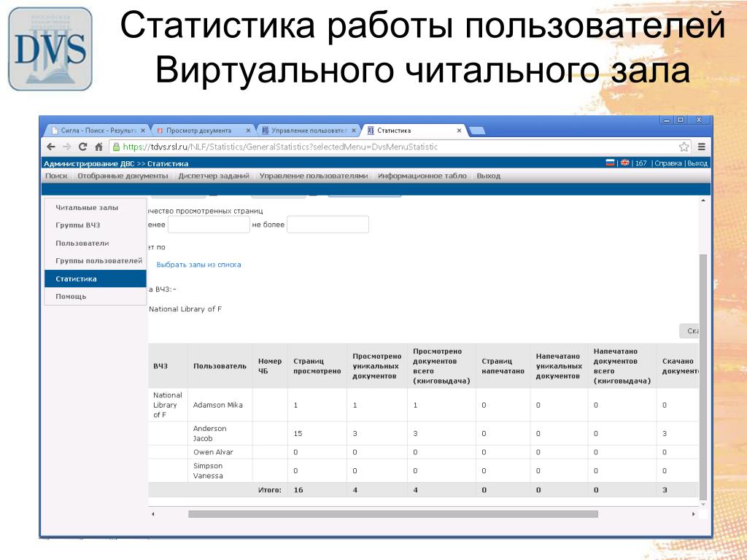Open Диспетчер заданий menu item
Image resolution: width=747 pixels, height=560 pixels.
[x=214, y=176]
